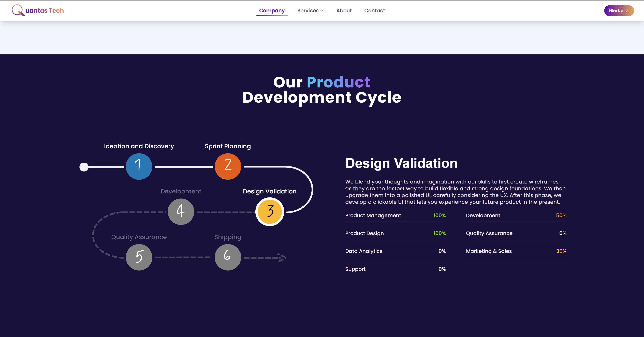644x337 pixels.
Task: Open the About page
Action: pos(344,10)
